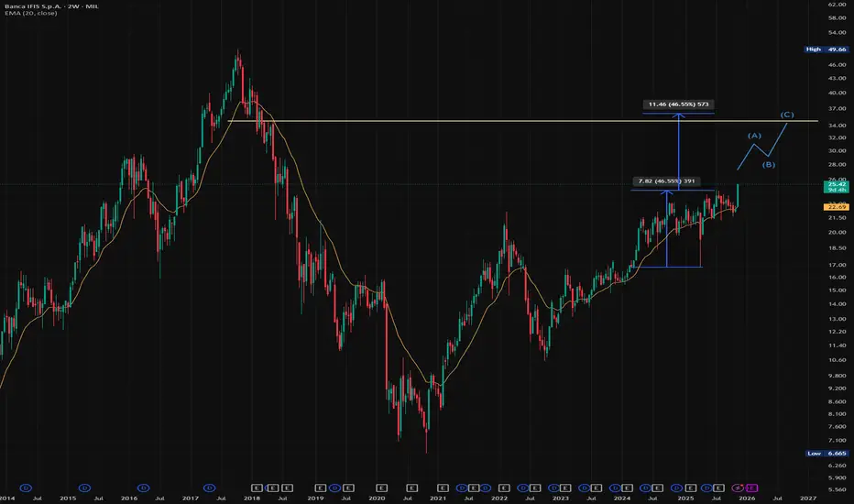This screenshot has width=854, height=504.
Task: Click the dividend marker in 2015
Action: [84, 488]
